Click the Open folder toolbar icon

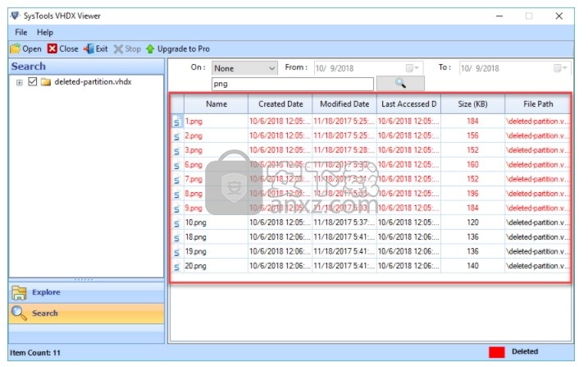tap(15, 48)
